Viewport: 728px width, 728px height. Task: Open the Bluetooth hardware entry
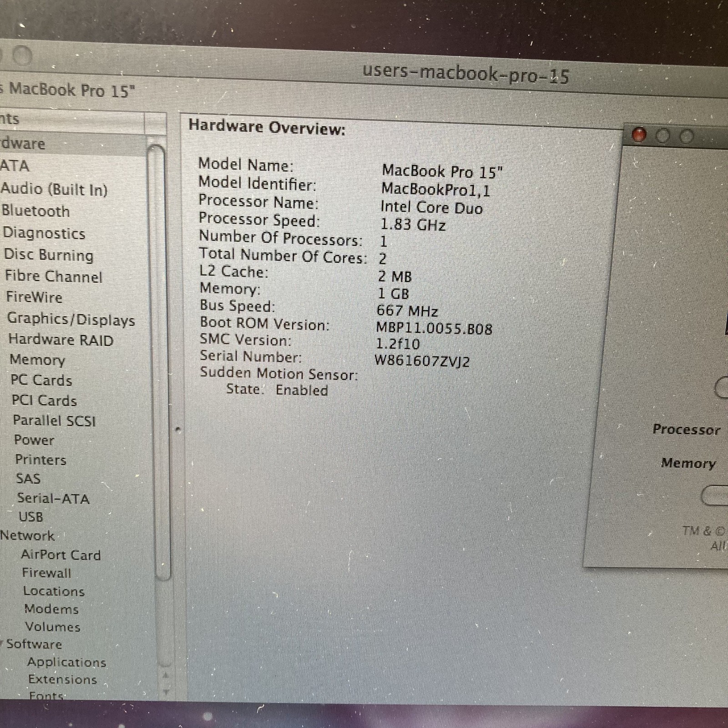pyautogui.click(x=36, y=211)
